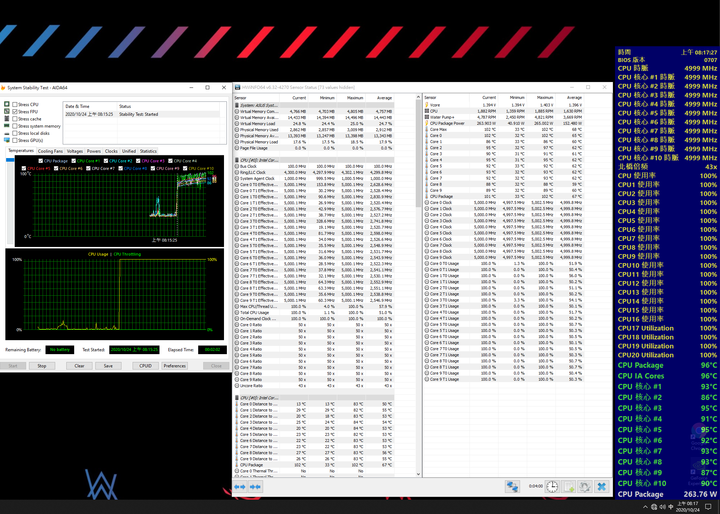The height and width of the screenshot is (514, 720).
Task: Click CPU Package Power lightning icon
Action: tap(427, 123)
